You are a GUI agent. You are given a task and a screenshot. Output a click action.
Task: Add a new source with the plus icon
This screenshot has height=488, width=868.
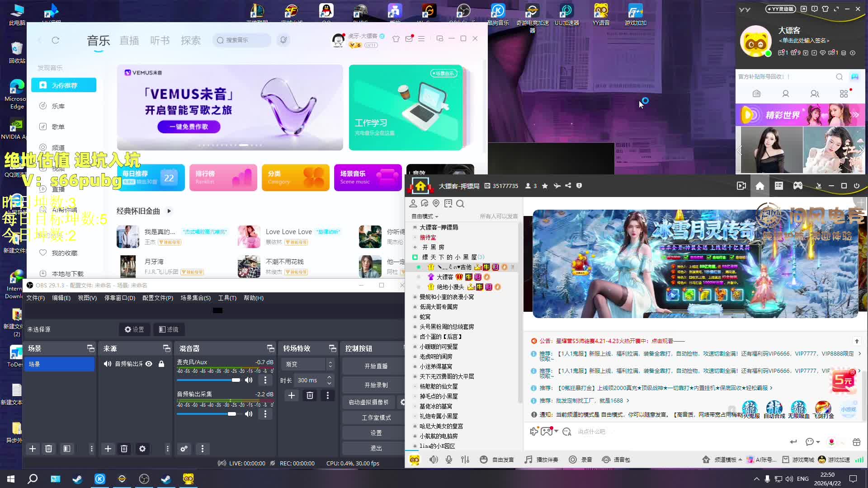(108, 449)
